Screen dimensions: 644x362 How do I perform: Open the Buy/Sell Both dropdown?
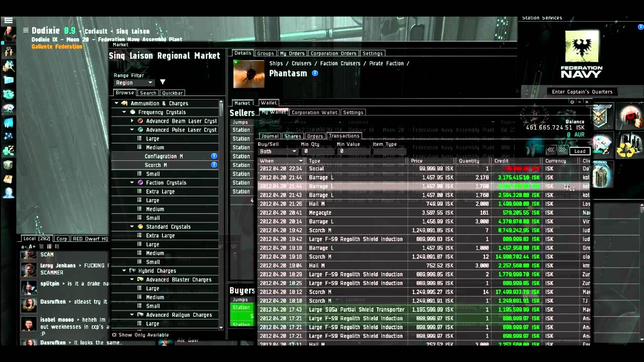coord(278,151)
